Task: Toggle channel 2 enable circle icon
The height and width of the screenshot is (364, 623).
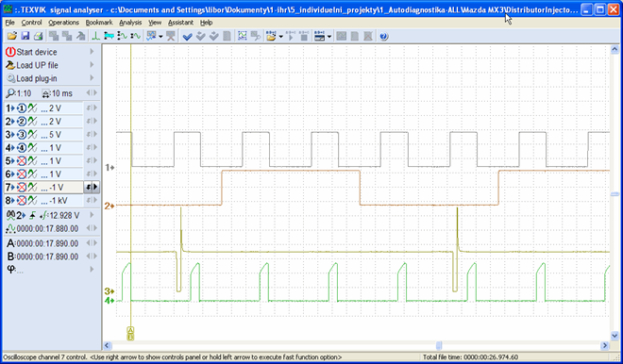Action: coord(22,122)
